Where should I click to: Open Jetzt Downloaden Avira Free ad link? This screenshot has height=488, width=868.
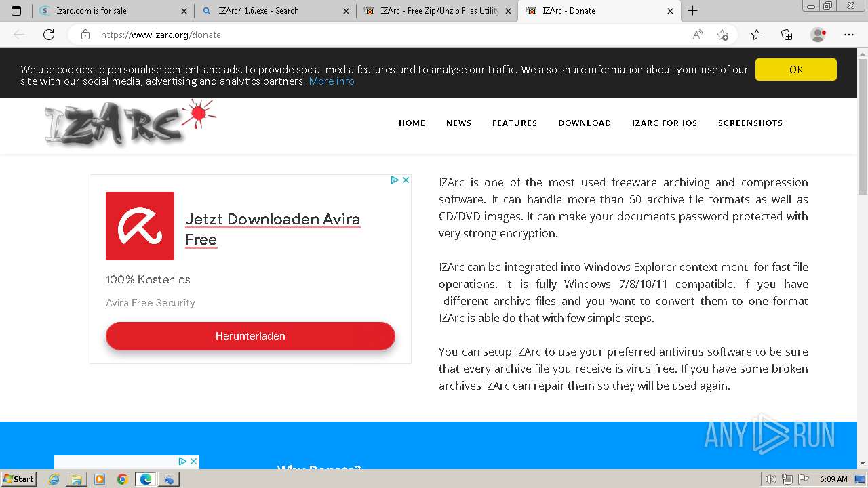point(273,229)
